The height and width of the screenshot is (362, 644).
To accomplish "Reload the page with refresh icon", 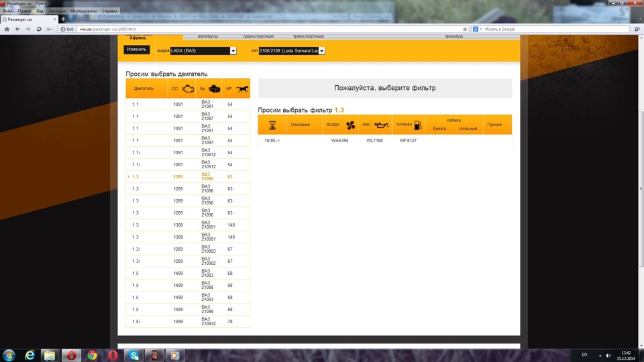I will tap(39, 29).
